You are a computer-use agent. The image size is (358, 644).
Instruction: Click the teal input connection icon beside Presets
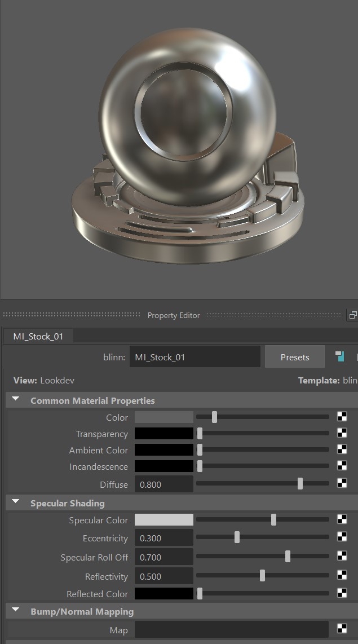339,356
